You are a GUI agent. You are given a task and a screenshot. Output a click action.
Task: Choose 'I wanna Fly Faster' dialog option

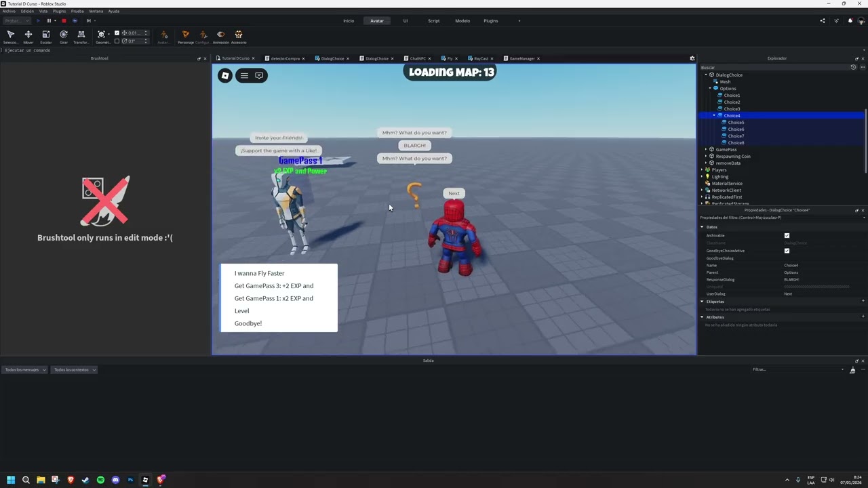pos(260,273)
